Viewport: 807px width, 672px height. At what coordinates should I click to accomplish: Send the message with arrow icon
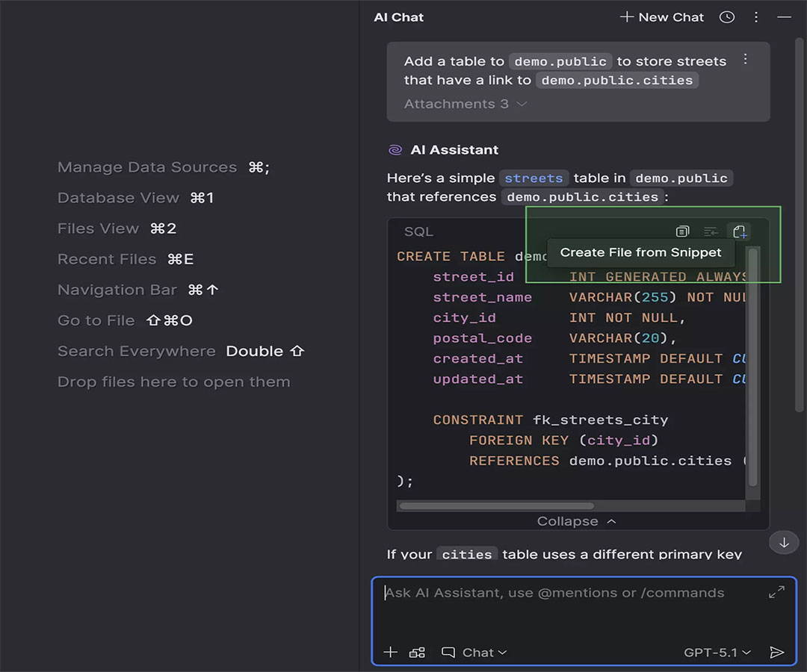pos(777,653)
